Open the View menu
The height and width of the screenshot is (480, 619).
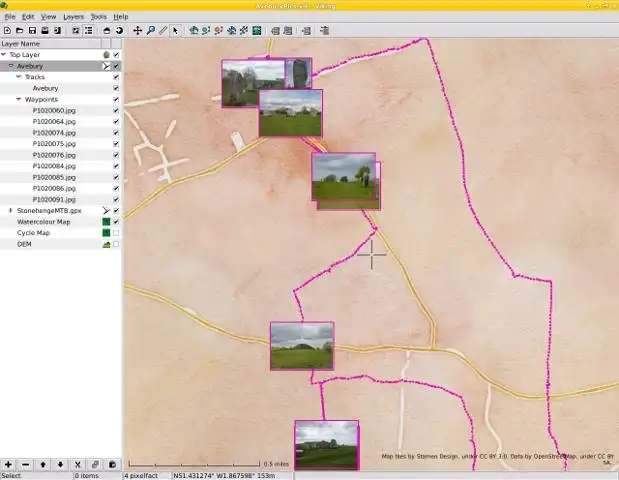point(49,17)
